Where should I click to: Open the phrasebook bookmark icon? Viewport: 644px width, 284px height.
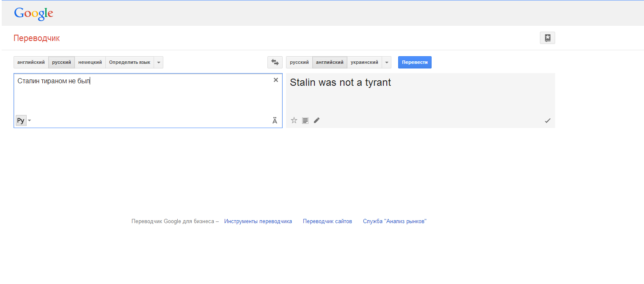click(x=547, y=38)
